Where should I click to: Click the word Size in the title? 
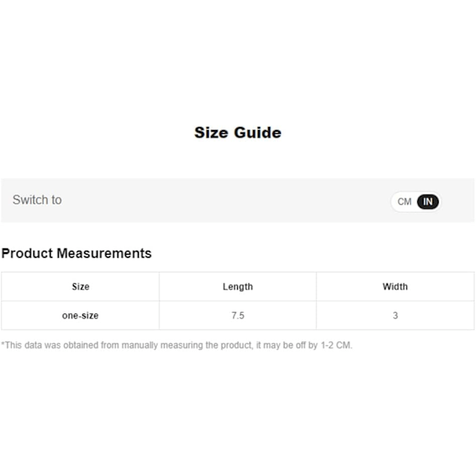click(211, 132)
